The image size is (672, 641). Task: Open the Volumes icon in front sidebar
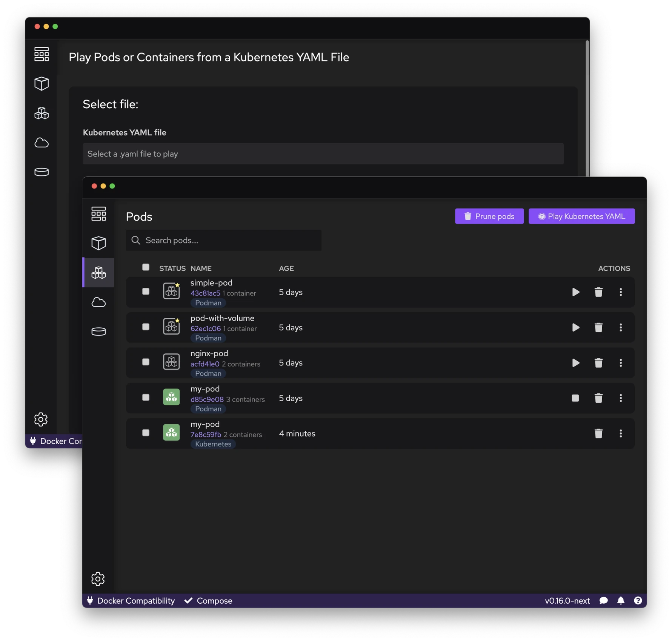[98, 331]
